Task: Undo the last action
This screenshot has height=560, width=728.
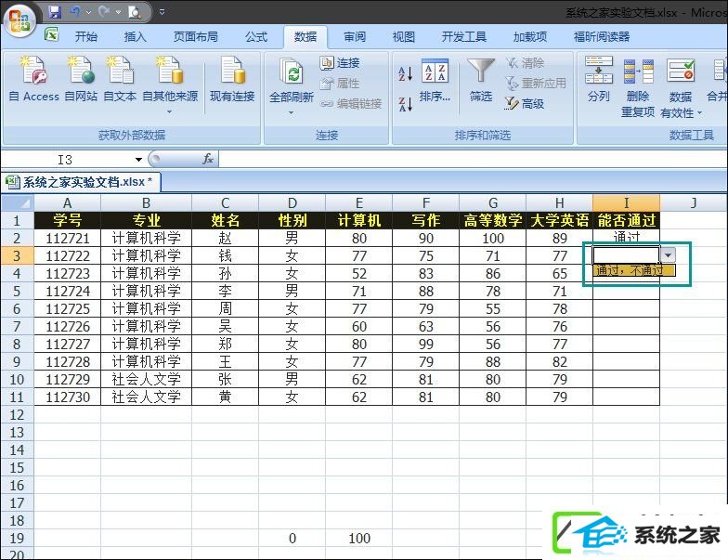Action: click(x=75, y=11)
